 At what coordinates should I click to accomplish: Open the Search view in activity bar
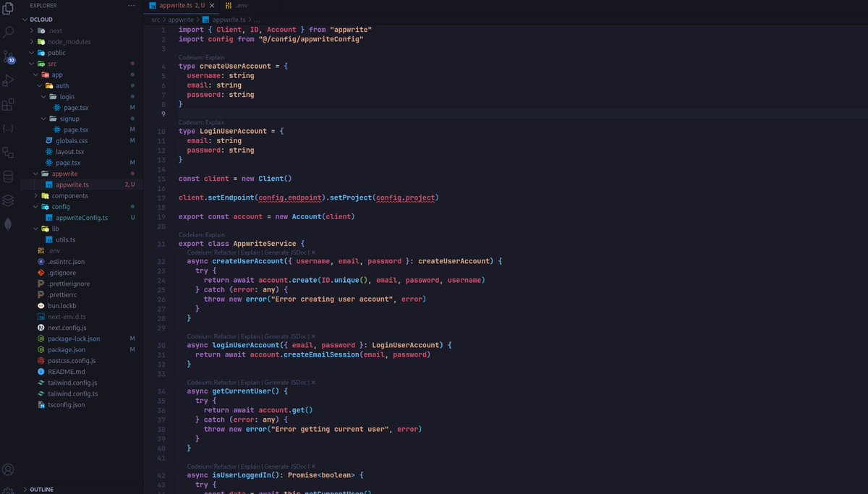click(x=8, y=32)
